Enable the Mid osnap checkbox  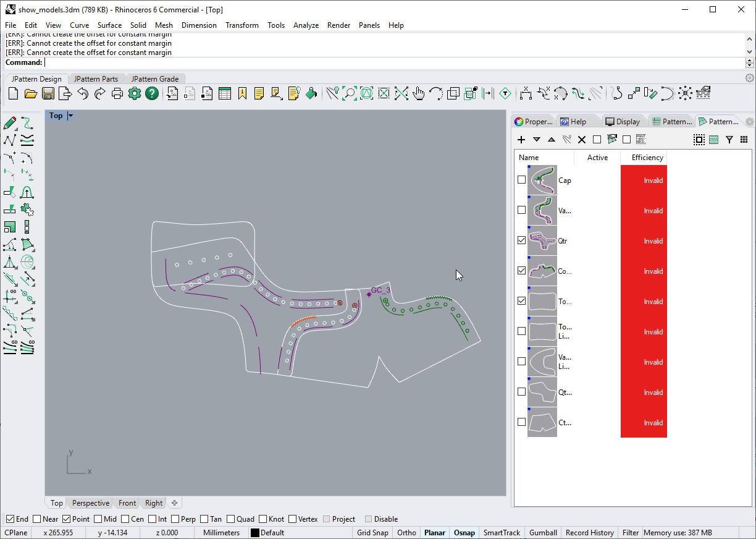[98, 519]
